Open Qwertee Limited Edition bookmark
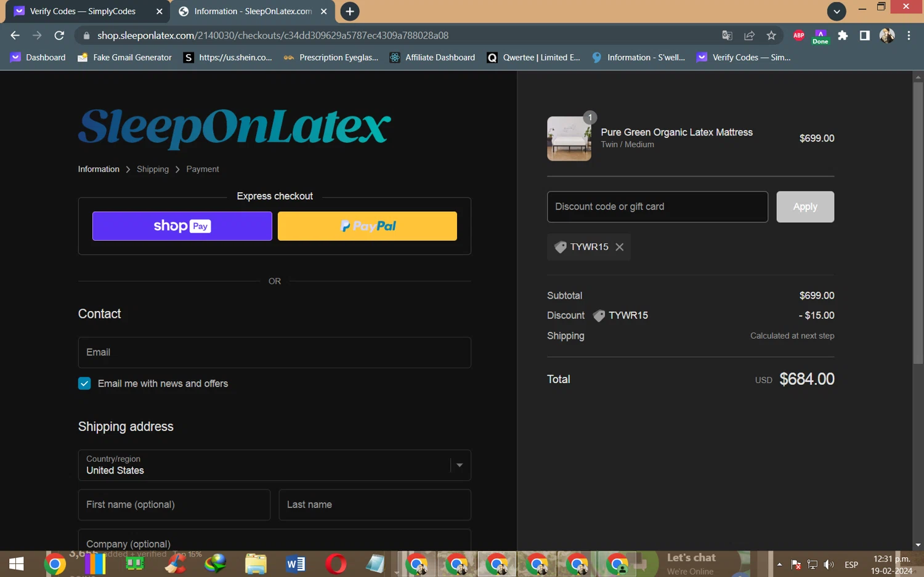Viewport: 924px width, 577px height. (x=533, y=57)
